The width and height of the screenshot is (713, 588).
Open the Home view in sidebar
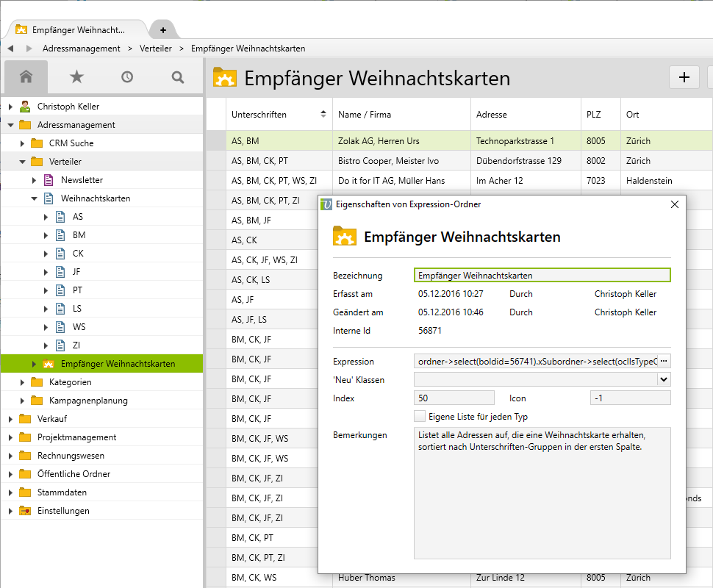(26, 76)
